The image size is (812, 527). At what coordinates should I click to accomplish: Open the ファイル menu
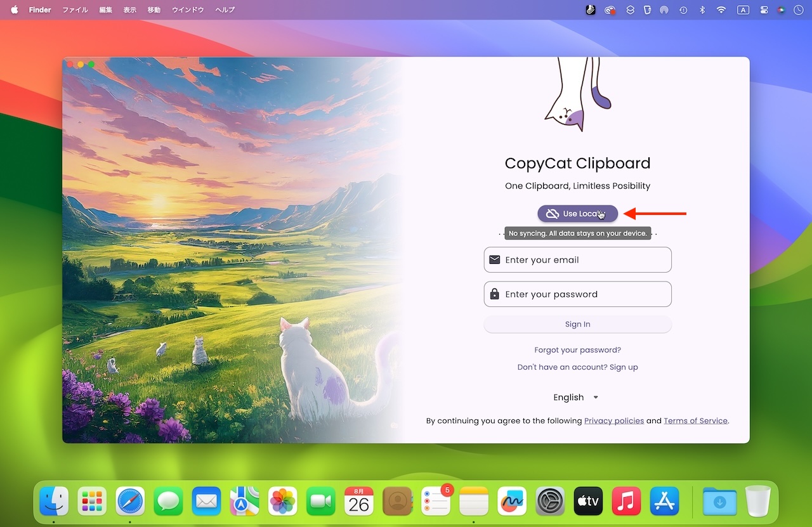pos(75,10)
